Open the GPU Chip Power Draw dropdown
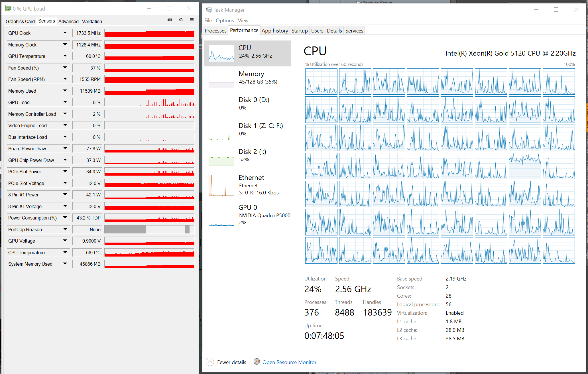588x374 pixels. pos(65,160)
